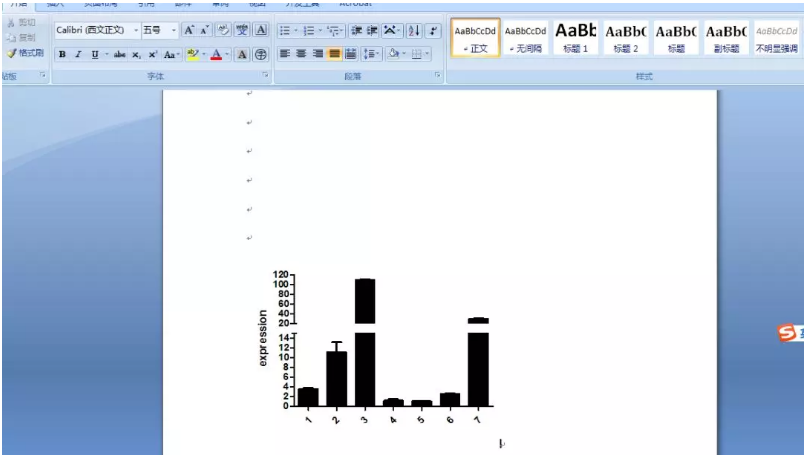Viewport: 805px width, 455px height.
Task: Toggle Align Text Right
Action: (x=318, y=54)
